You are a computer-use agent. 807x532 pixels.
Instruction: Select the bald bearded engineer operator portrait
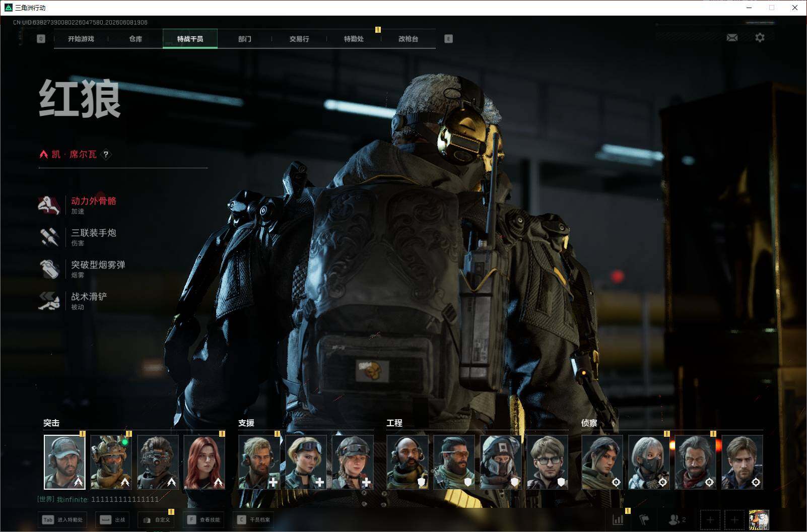407,462
